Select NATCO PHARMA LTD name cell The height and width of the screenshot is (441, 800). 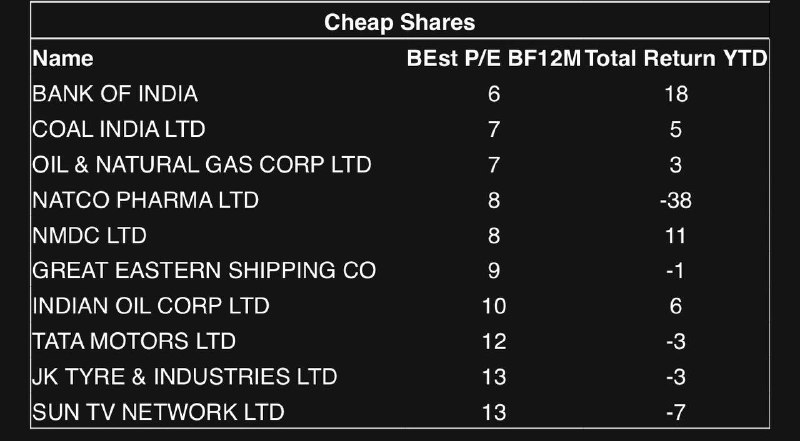click(x=145, y=200)
